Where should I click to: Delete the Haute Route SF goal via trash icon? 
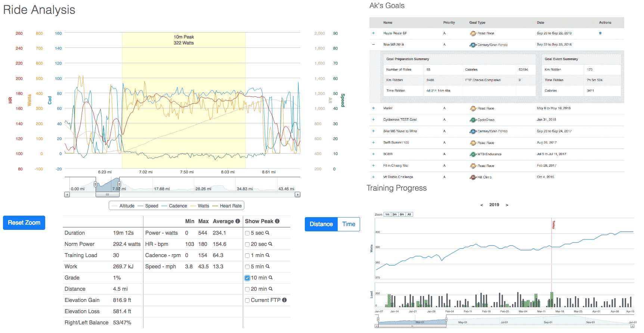click(x=600, y=33)
